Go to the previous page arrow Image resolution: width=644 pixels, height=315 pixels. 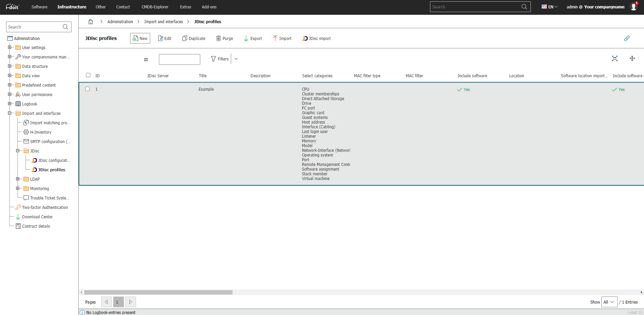tap(106, 302)
